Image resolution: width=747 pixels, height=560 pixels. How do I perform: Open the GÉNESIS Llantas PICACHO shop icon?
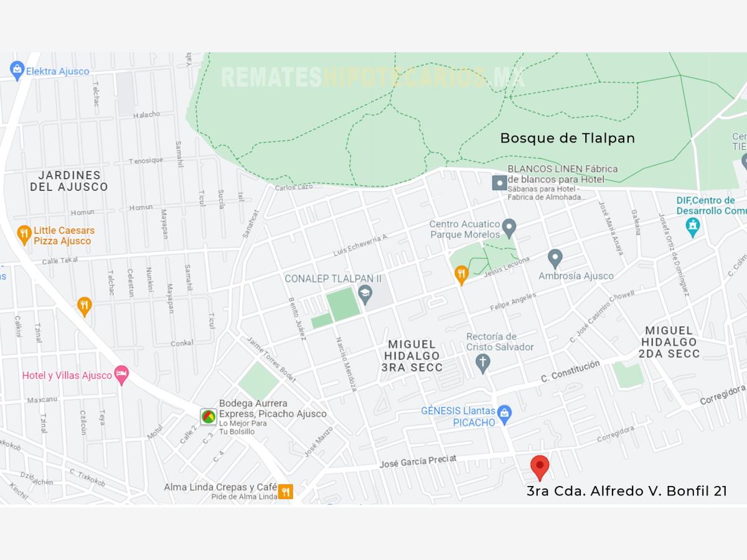(x=504, y=414)
